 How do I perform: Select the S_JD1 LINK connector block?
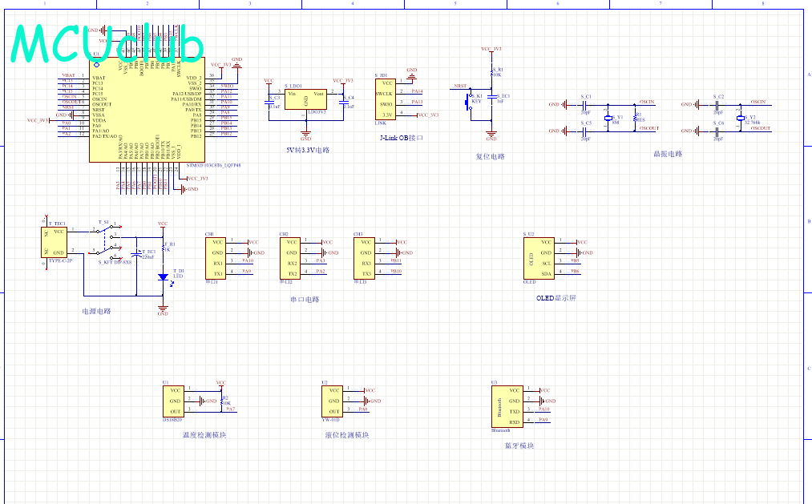[386, 99]
